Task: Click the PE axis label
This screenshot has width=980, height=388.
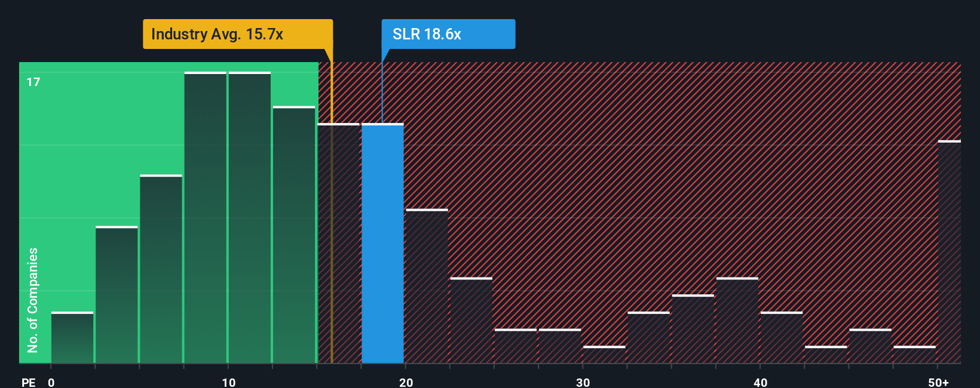Action: click(x=29, y=382)
